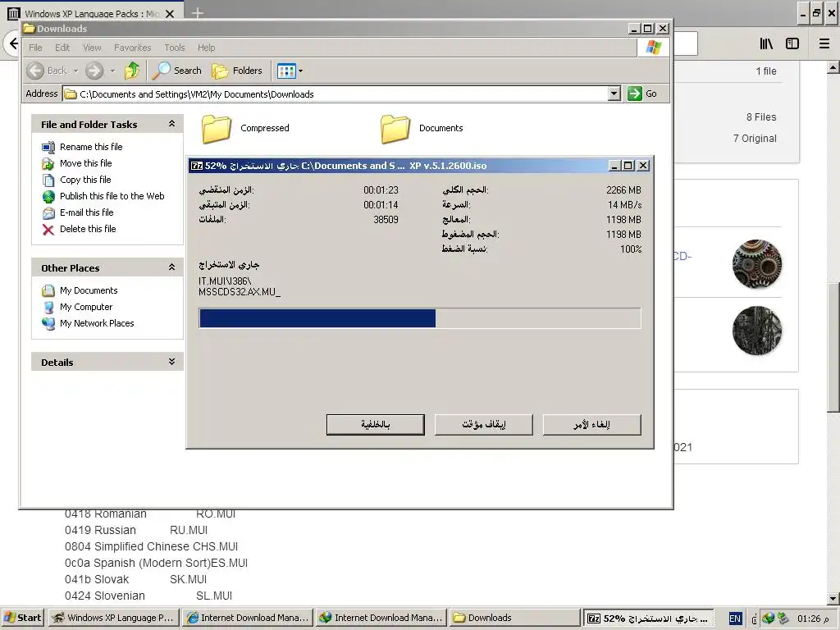Expand the Details panel

click(171, 362)
